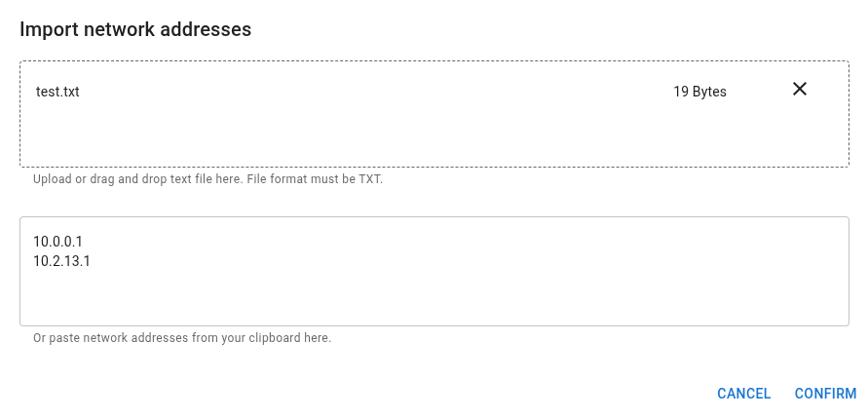Screen dimensions: 868x418
Task: Click the word clipboard in paste hint
Action: pyautogui.click(x=269, y=338)
